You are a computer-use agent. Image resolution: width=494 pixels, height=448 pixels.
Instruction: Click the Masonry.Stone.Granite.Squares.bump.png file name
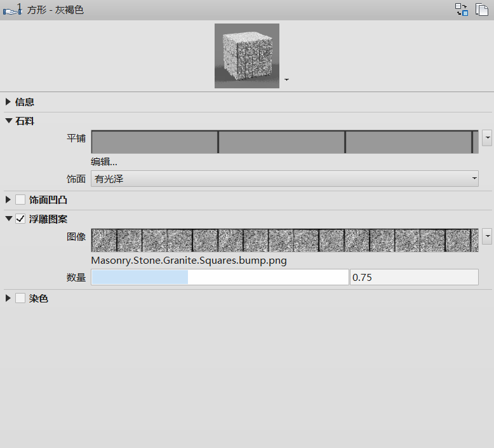point(189,261)
